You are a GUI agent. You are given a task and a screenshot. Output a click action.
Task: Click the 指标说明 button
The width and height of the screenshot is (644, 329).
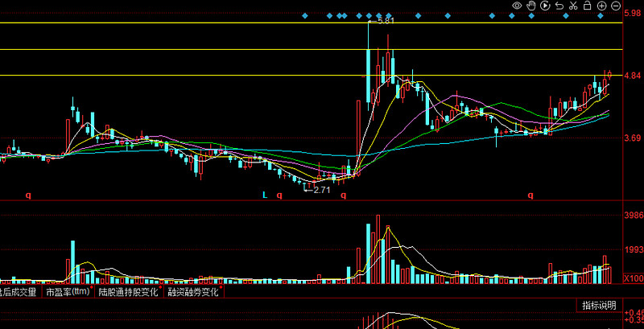[599, 305]
